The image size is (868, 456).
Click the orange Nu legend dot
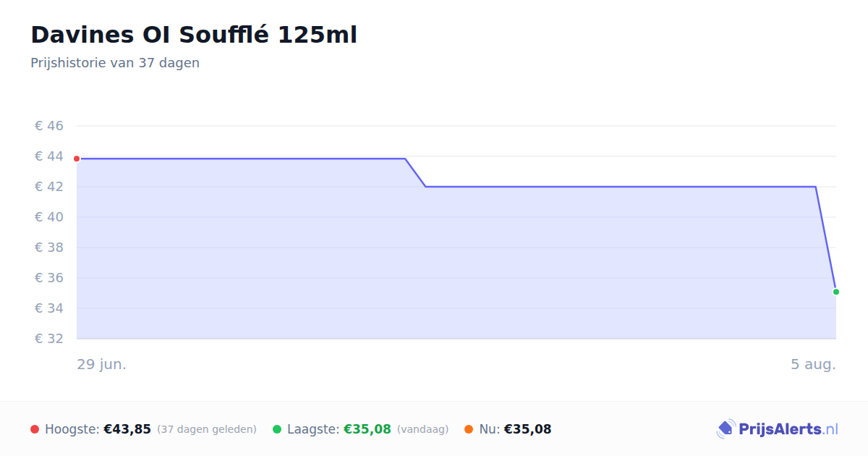pyautogui.click(x=469, y=429)
